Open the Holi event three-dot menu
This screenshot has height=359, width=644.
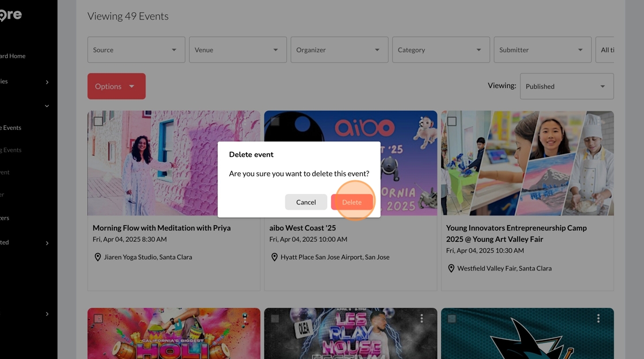point(245,318)
